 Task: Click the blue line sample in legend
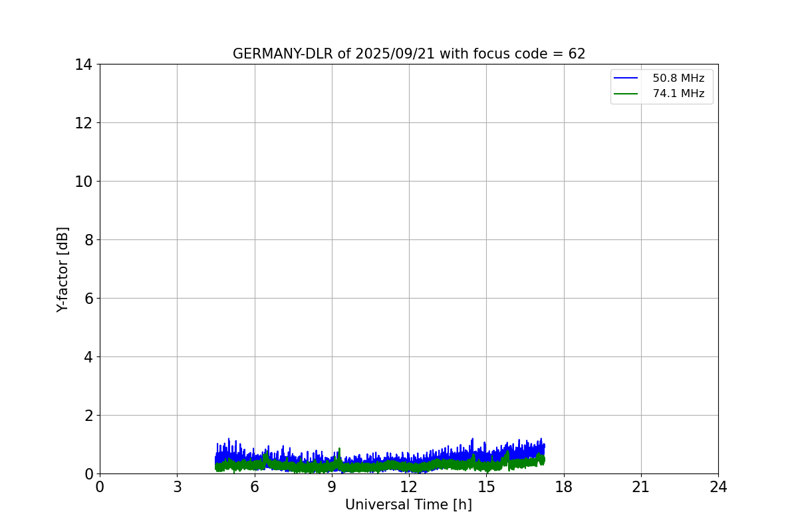[626, 78]
